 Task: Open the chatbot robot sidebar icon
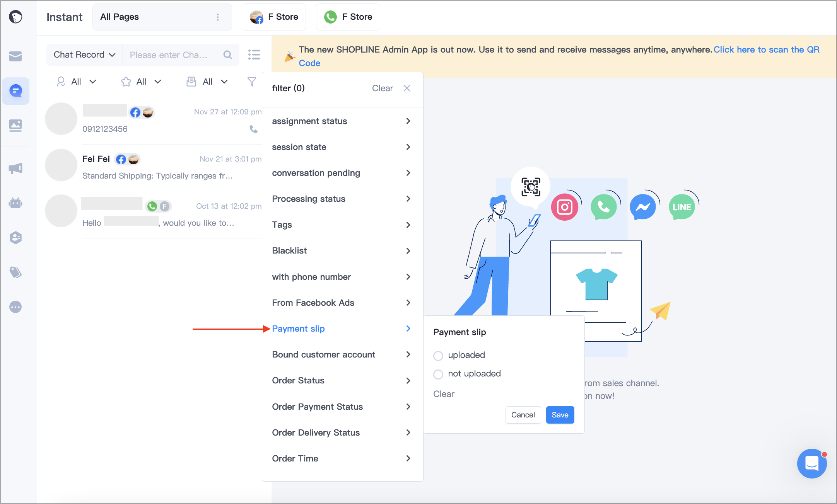(15, 203)
